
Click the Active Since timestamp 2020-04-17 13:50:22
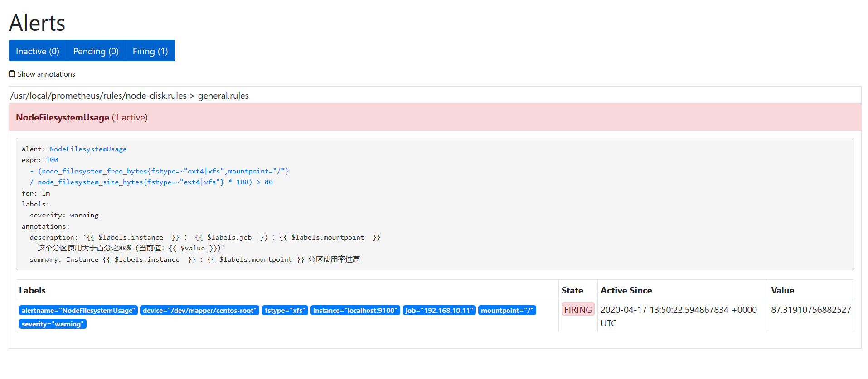click(x=679, y=316)
